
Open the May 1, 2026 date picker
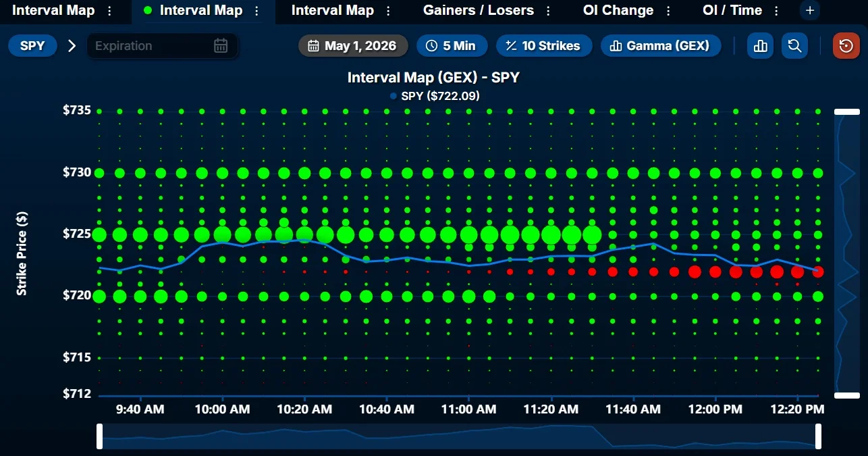(353, 46)
